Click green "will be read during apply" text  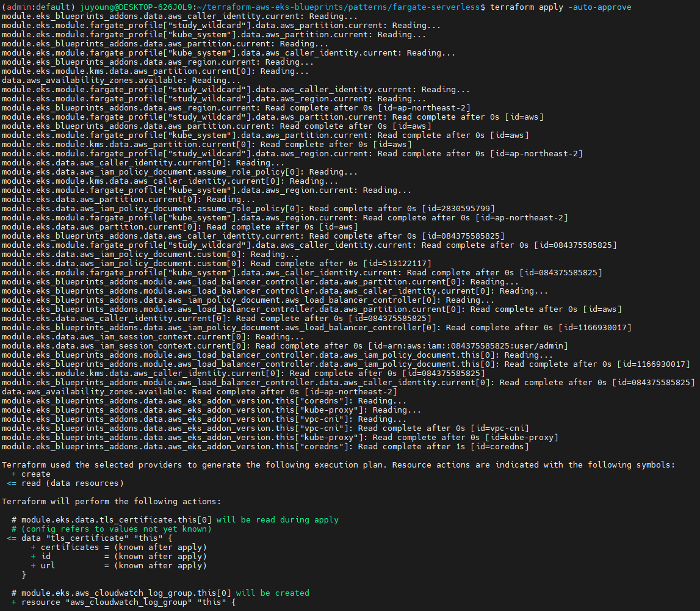coord(277,520)
